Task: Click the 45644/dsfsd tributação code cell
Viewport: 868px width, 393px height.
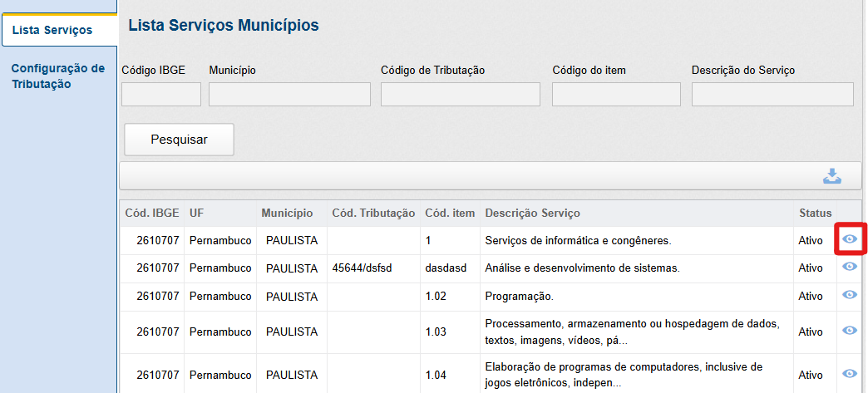Action: [362, 268]
